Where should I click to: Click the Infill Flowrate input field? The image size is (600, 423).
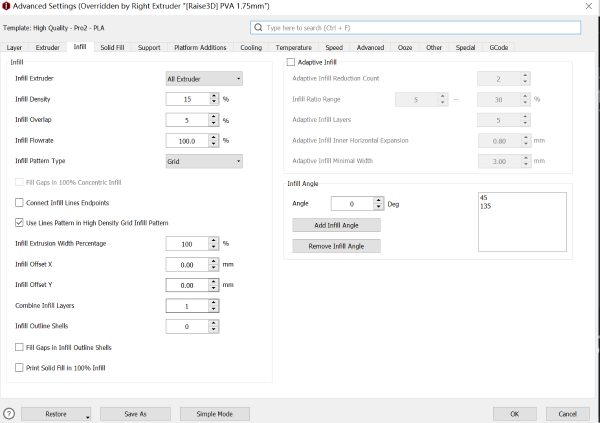pyautogui.click(x=187, y=141)
